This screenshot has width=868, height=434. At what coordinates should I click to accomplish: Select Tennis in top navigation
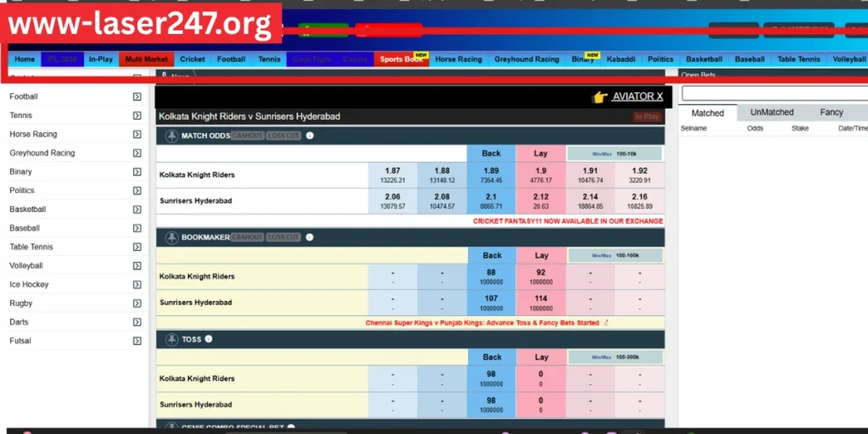tap(269, 59)
